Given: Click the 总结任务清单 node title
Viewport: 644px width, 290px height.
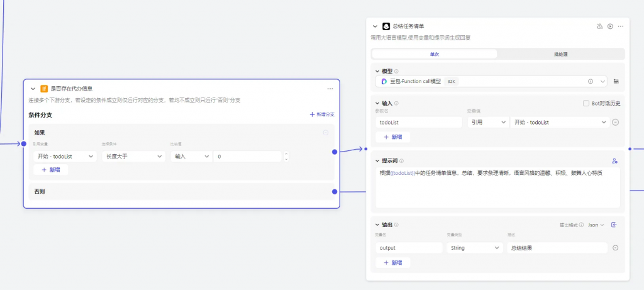Looking at the screenshot, I should tap(408, 26).
